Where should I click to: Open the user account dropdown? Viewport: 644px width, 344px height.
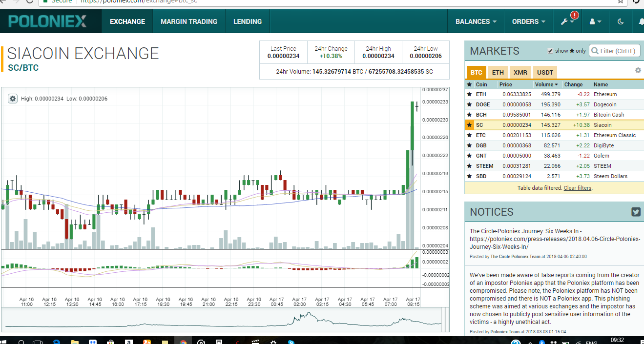[596, 21]
